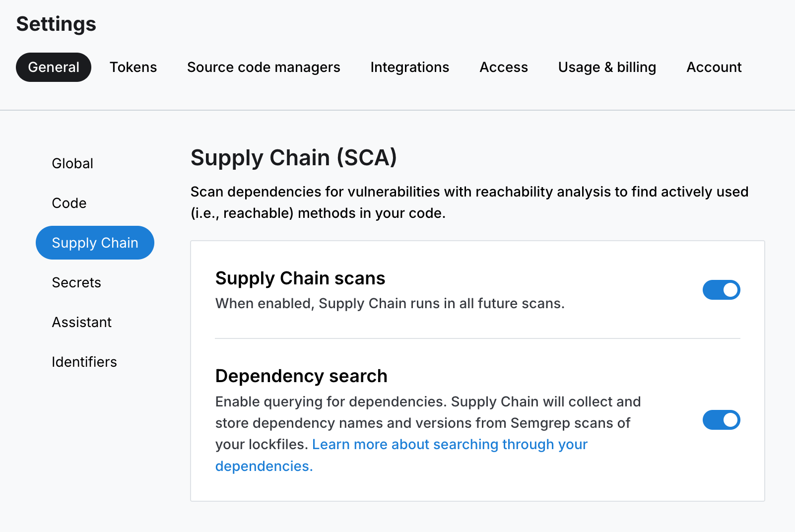This screenshot has width=795, height=532.
Task: Click the Settings page heading
Action: coord(56,23)
